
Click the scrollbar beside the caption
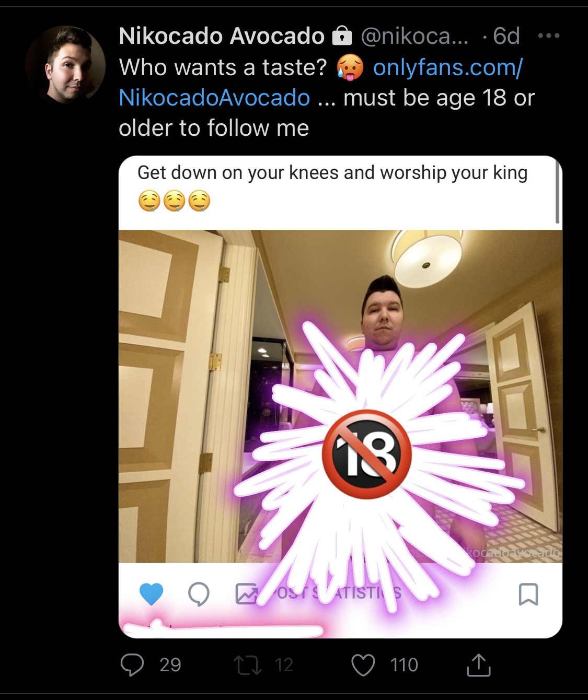(x=557, y=192)
